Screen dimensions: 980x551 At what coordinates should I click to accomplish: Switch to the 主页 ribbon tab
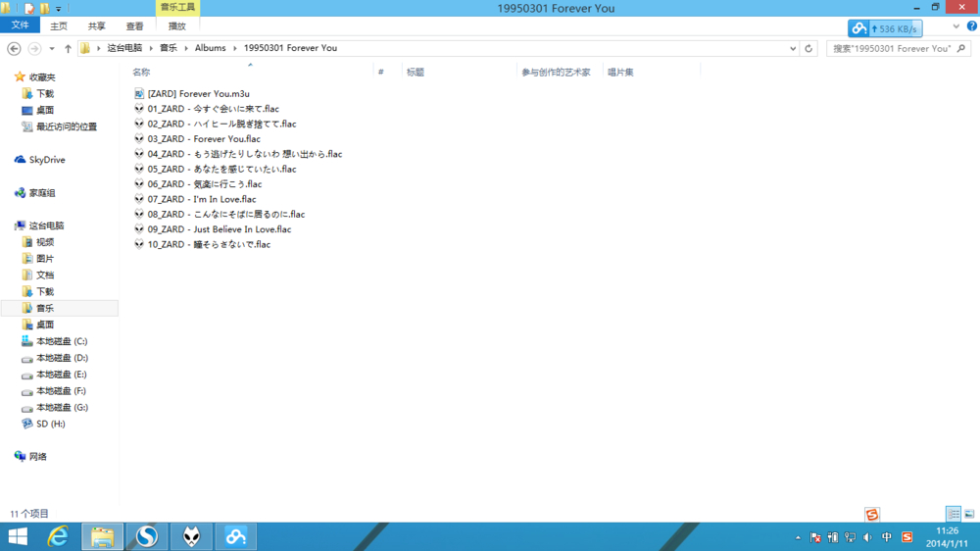click(x=59, y=26)
